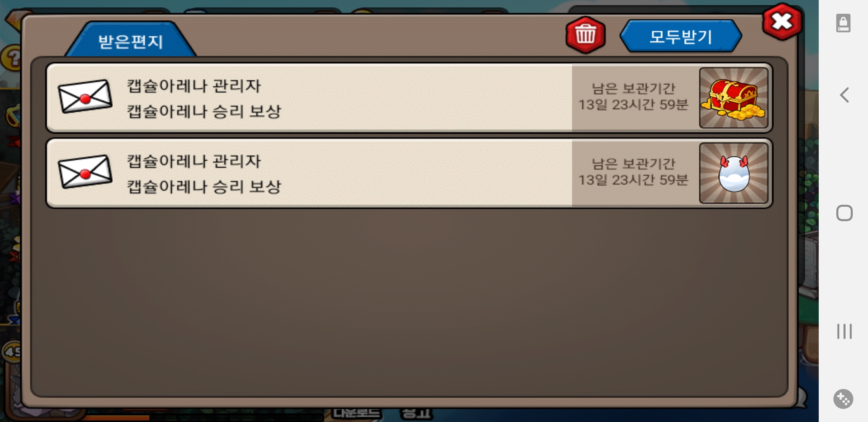868x422 pixels.
Task: Tap Android home button in navigation bar
Action: point(844,213)
